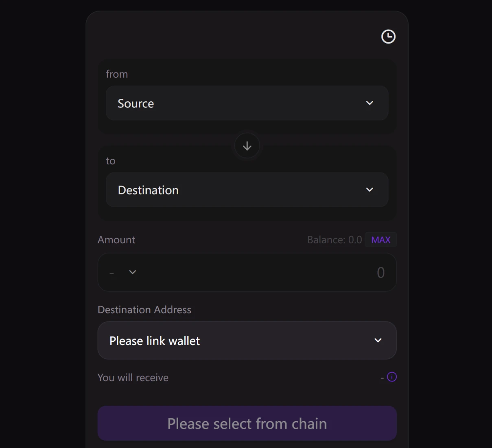Open the token selector chevron in Amount box

(x=133, y=272)
